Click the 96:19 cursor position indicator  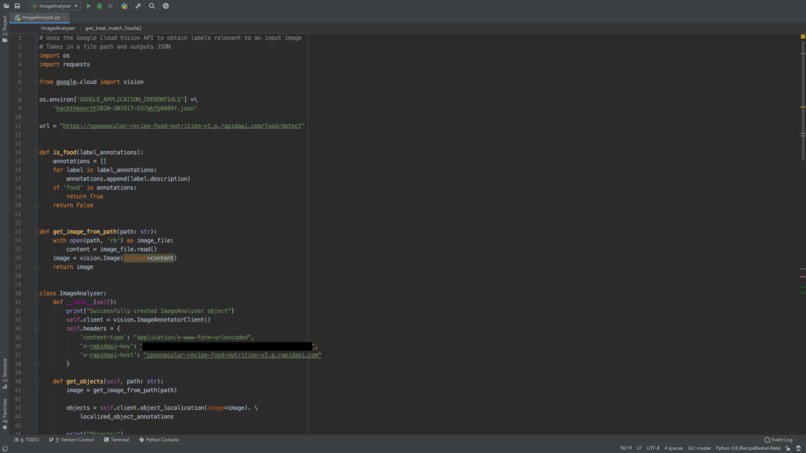point(626,448)
